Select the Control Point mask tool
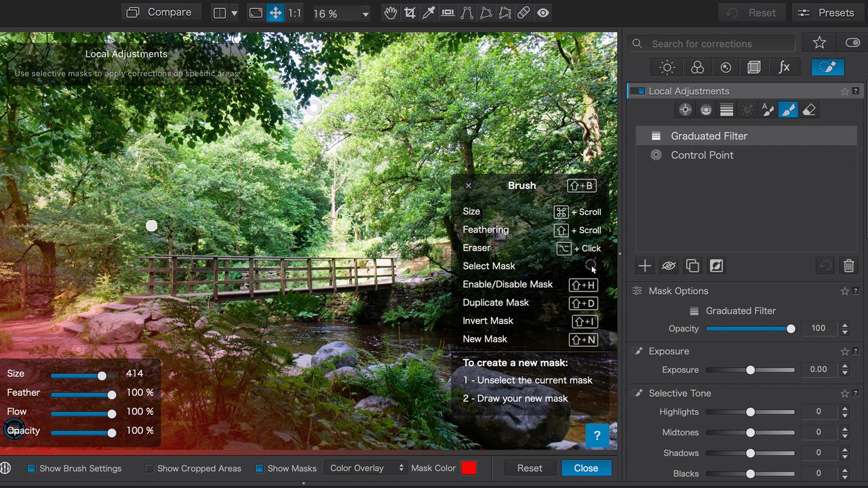 [686, 110]
